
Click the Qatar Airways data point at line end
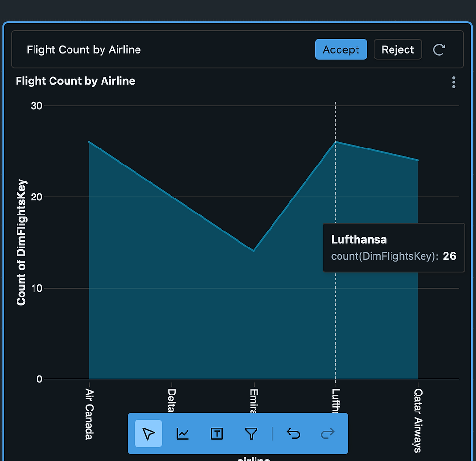(418, 160)
